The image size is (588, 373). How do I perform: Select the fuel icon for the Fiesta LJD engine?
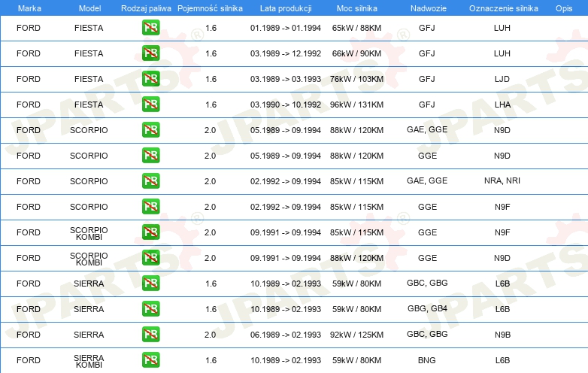150,79
